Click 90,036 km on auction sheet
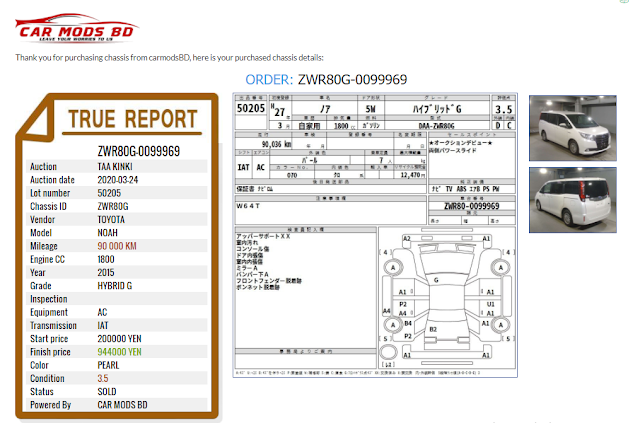Screen dimensions: 640x423 (x=276, y=144)
